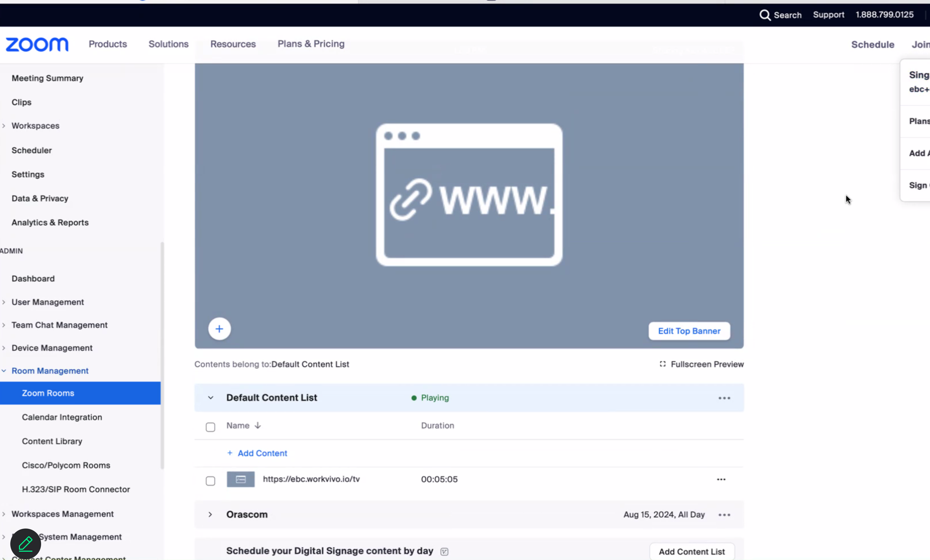Open the Fullscreen Preview icon

(x=662, y=364)
